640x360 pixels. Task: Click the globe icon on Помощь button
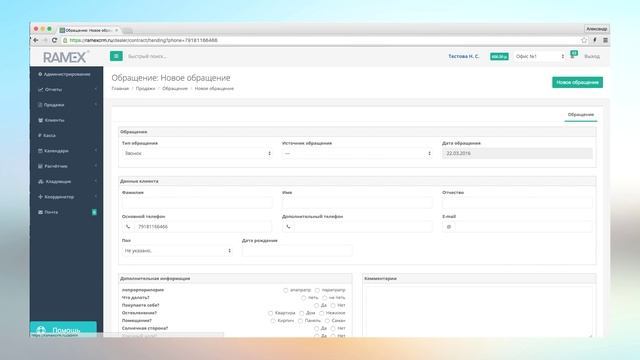[x=41, y=330]
